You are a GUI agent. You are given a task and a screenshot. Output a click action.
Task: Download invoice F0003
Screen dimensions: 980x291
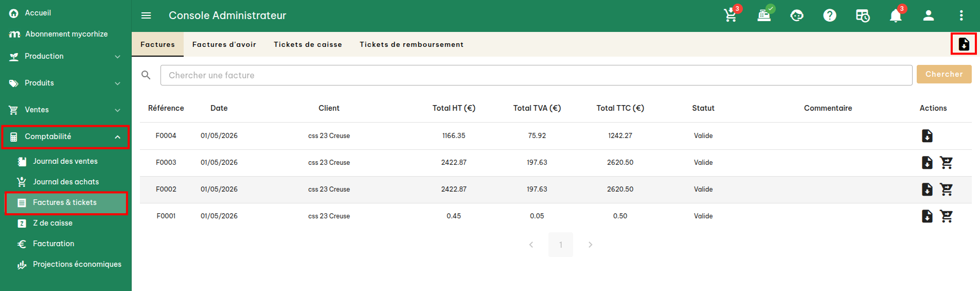tap(927, 163)
